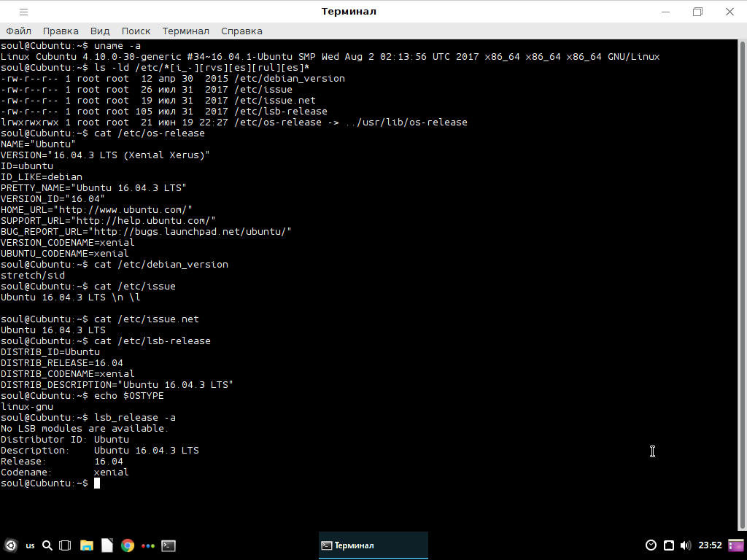Image resolution: width=747 pixels, height=560 pixels.
Task: Click the HOME_URL ubuntu.com line
Action: 96,210
